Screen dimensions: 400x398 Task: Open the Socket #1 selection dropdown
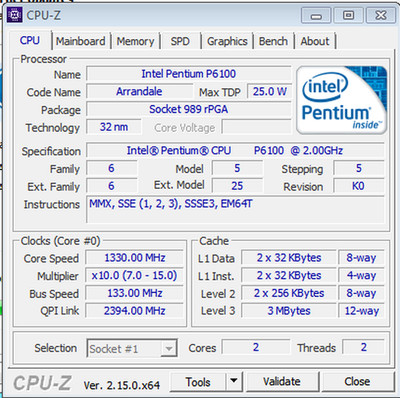(x=132, y=349)
